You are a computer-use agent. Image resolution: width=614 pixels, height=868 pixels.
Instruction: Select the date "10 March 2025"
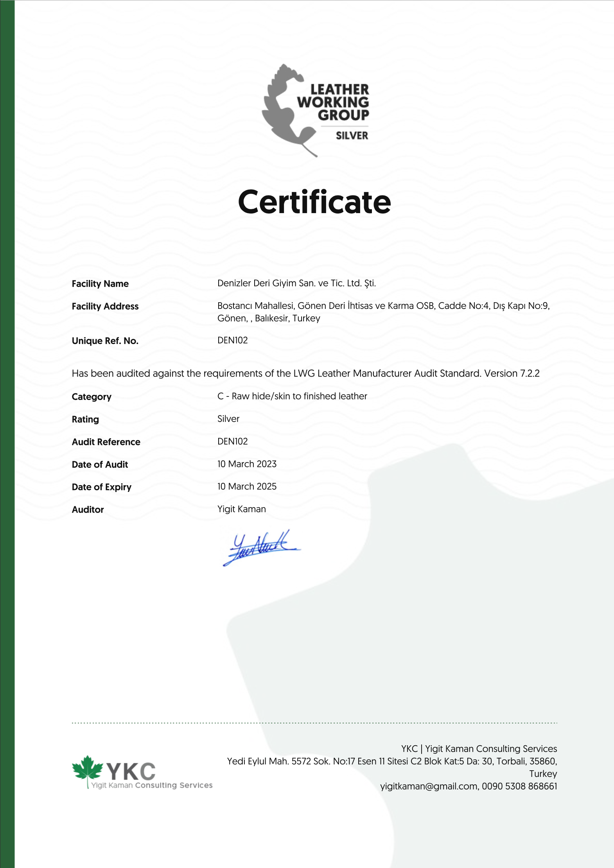coord(247,486)
